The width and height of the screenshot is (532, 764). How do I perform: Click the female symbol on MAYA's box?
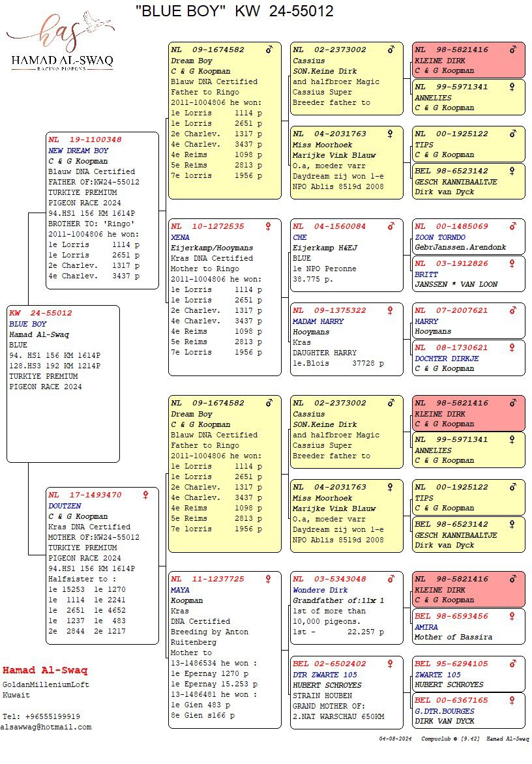[267, 579]
